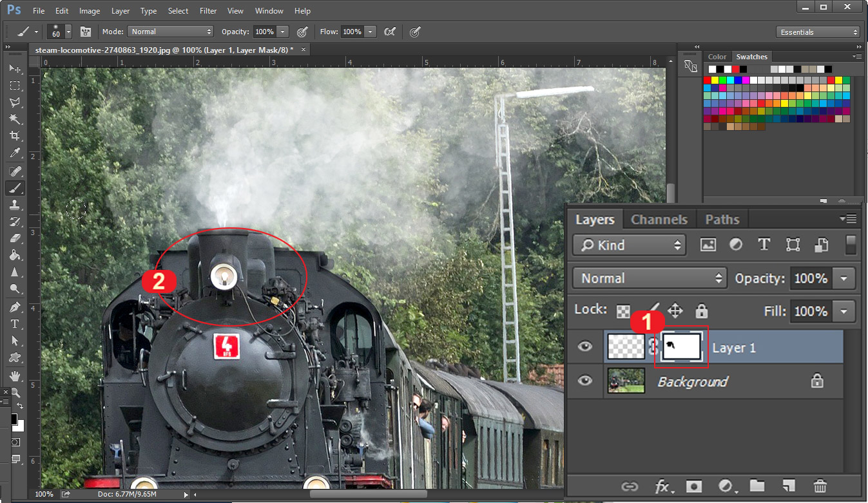Screen dimensions: 868x503
Task: Open the layer blend mode dropdown
Action: tap(649, 278)
